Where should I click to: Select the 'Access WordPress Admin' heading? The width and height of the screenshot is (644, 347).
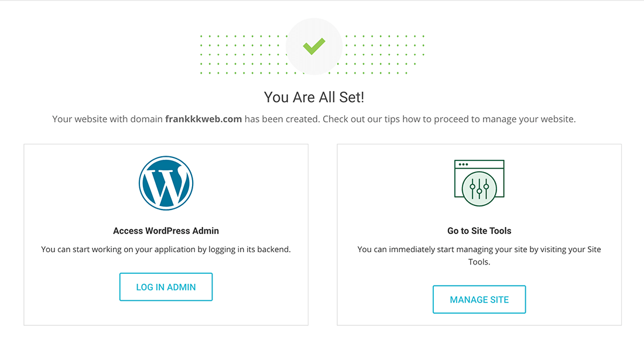[166, 231]
